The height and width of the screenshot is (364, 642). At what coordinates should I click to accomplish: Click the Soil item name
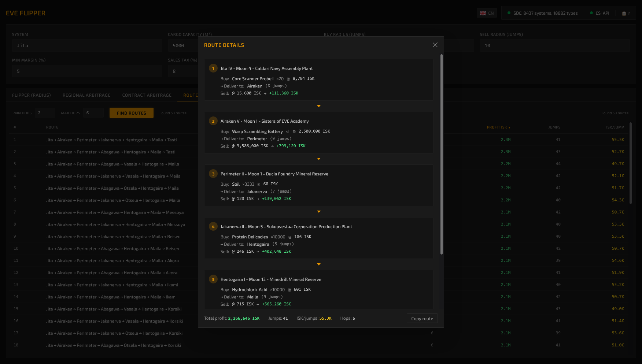pyautogui.click(x=236, y=184)
